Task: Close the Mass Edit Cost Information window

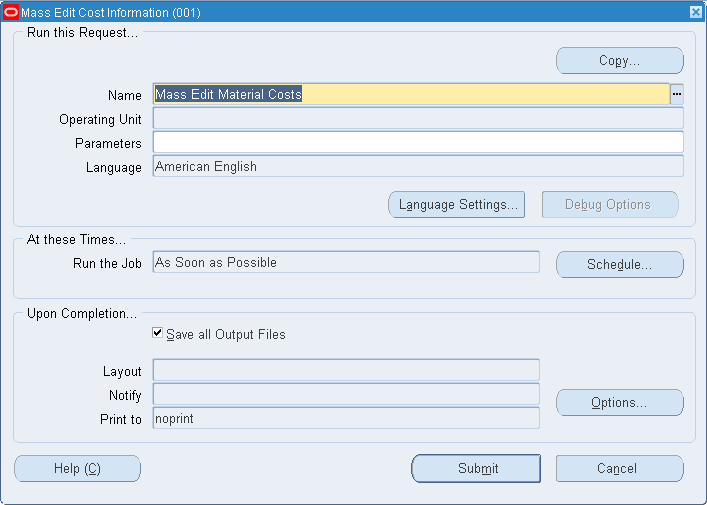Action: coord(696,12)
